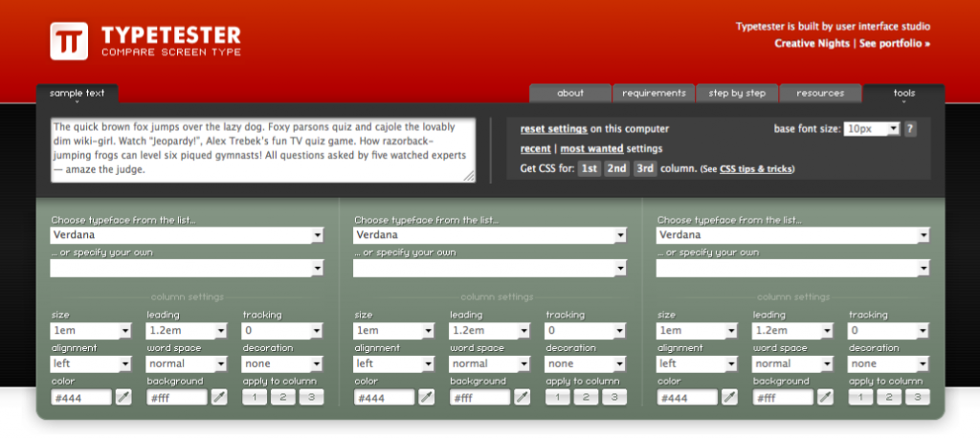Open background eyedropper in third column
The width and height of the screenshot is (980, 439).
(826, 397)
